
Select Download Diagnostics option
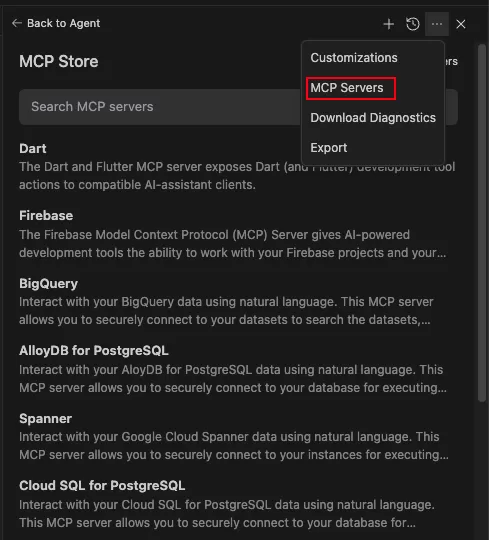[373, 118]
